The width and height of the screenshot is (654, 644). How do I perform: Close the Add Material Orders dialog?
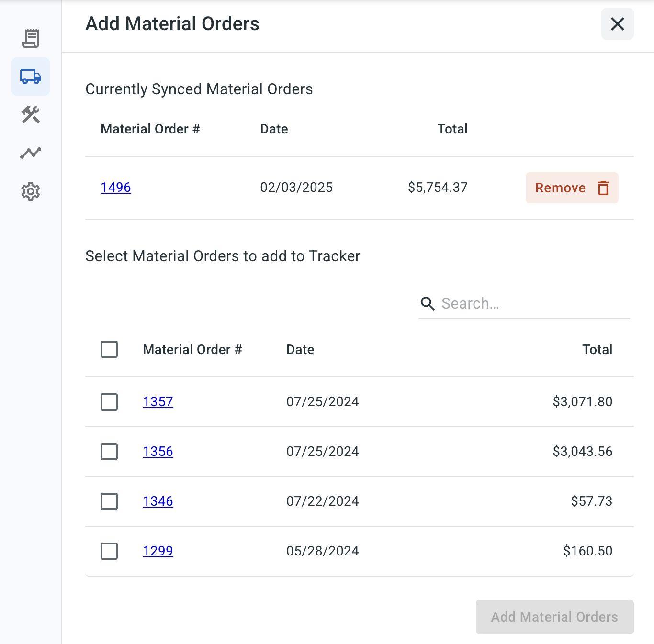point(617,24)
